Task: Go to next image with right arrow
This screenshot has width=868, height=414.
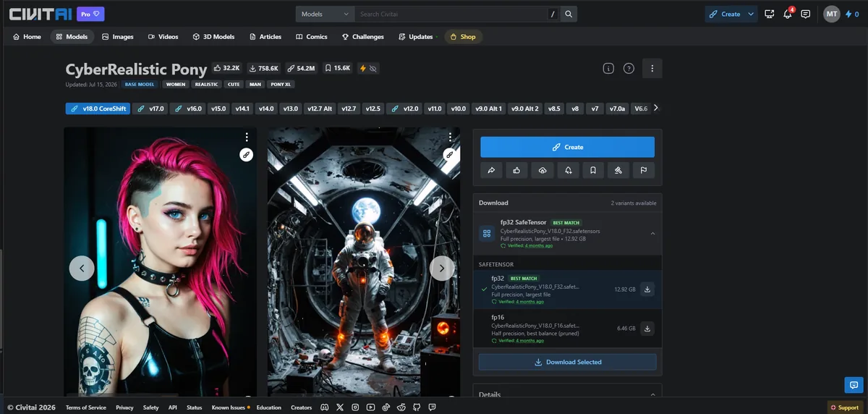Action: (442, 268)
